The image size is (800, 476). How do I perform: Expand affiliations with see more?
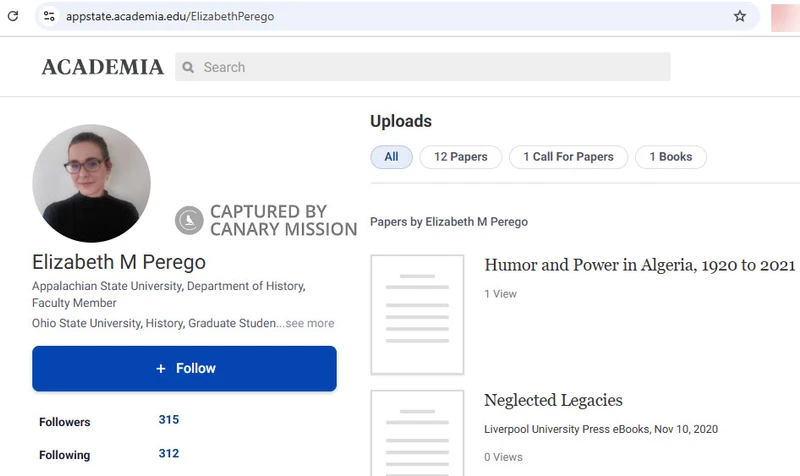coord(310,323)
